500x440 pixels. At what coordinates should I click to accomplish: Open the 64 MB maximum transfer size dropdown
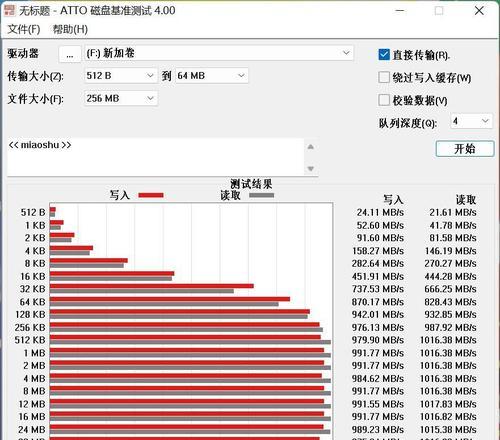[212, 76]
